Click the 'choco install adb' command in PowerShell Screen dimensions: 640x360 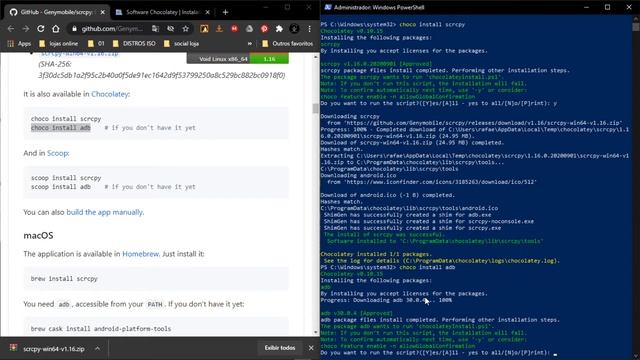click(x=427, y=267)
